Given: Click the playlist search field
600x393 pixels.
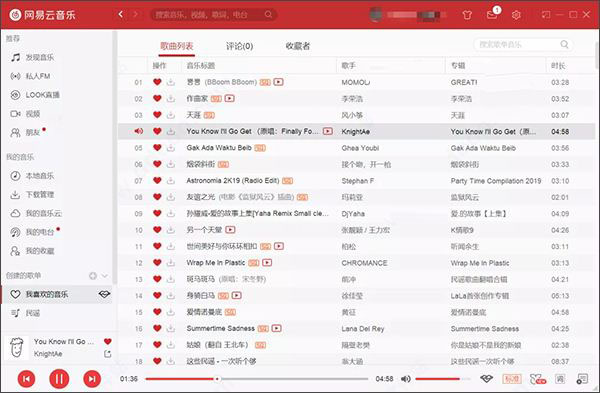Looking at the screenshot, I should pyautogui.click(x=523, y=45).
